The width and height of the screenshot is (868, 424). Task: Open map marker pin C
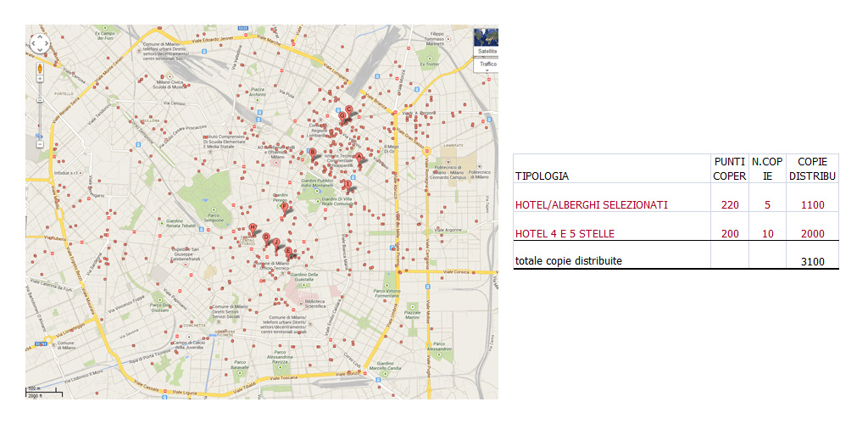coord(348,109)
